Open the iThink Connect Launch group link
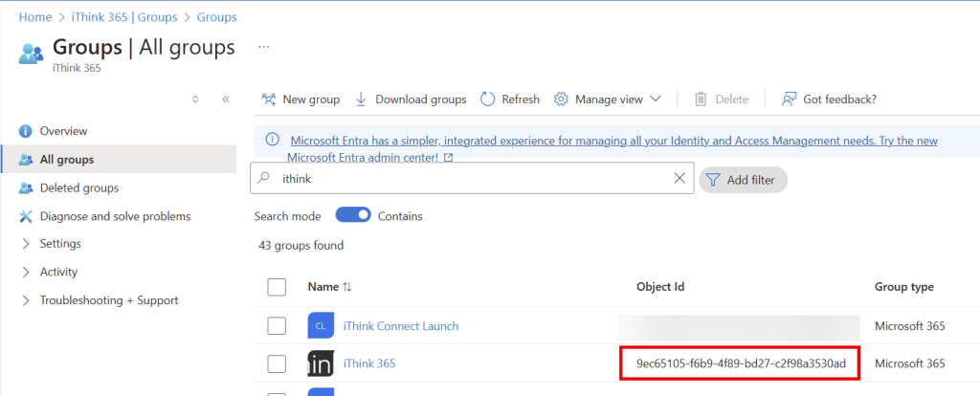The width and height of the screenshot is (980, 396). click(400, 326)
